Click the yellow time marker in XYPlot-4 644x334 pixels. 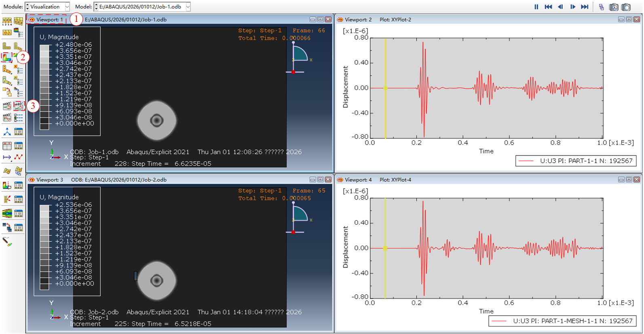tap(385, 248)
